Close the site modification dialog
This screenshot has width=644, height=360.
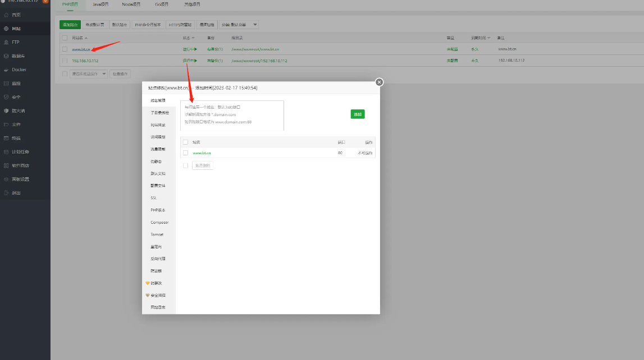click(379, 82)
